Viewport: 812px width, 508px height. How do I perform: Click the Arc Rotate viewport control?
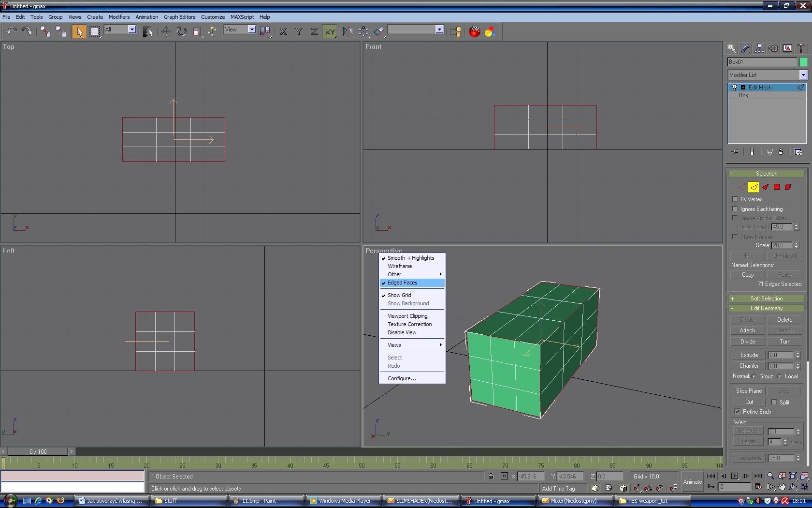coord(793,487)
